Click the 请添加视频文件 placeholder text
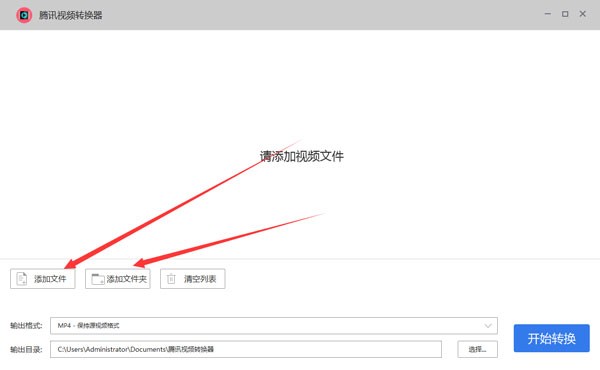This screenshot has height=370, width=600. pyautogui.click(x=302, y=156)
